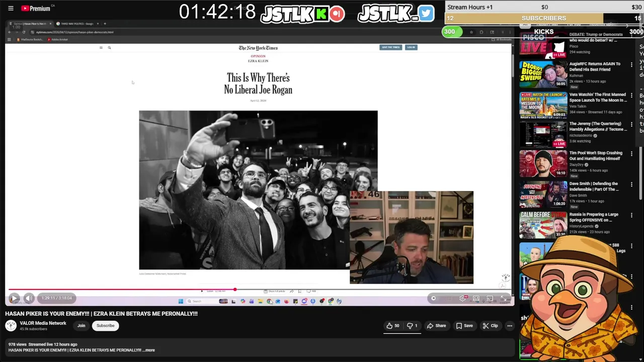644x362 pixels.
Task: Expand description with ...more
Action: point(149,350)
